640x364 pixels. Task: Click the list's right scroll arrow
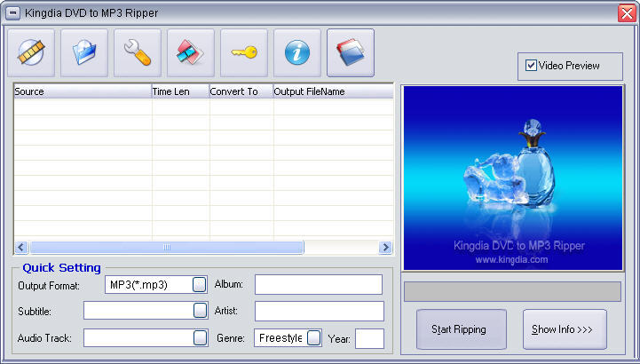tap(385, 248)
